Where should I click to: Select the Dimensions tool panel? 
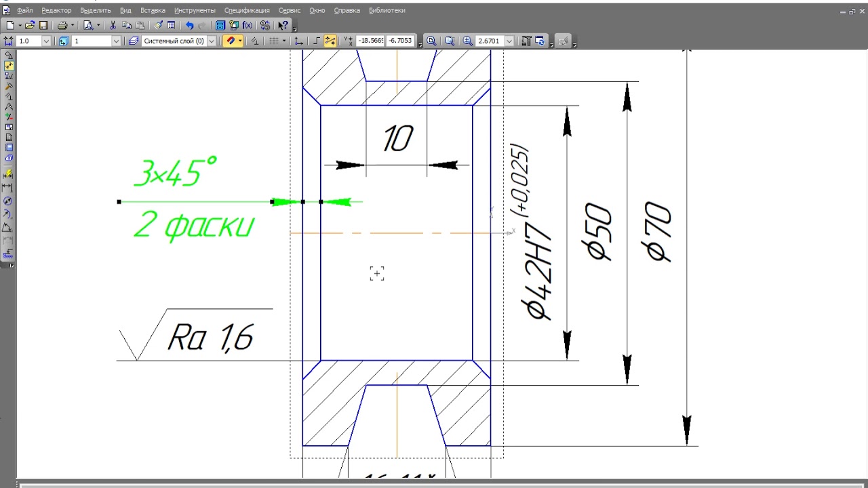tap(9, 66)
